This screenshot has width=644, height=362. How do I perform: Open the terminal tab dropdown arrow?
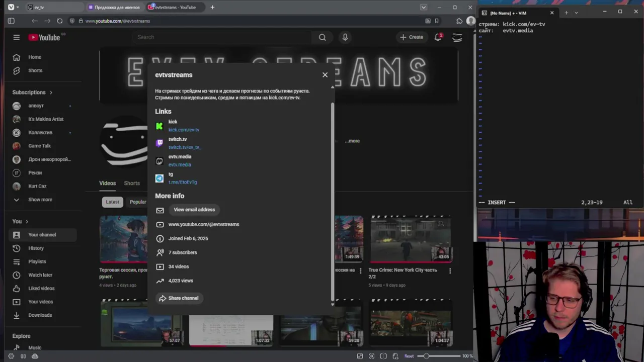click(576, 13)
